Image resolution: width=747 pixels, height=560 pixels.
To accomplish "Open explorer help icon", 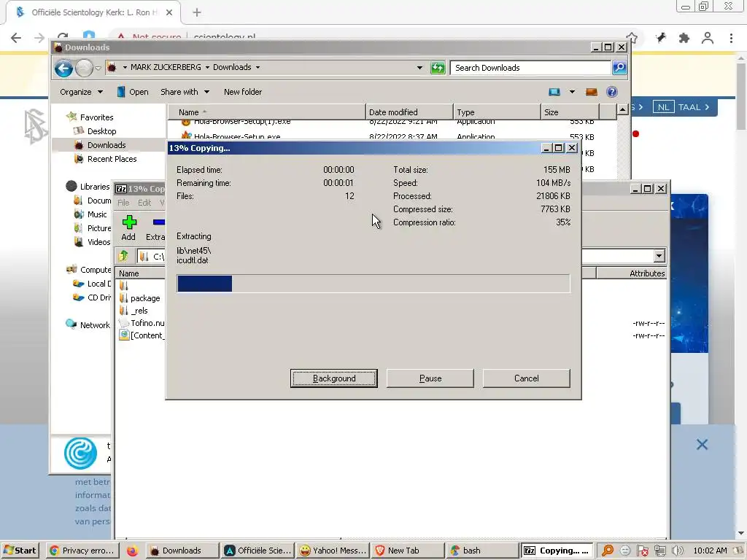I will click(x=612, y=92).
